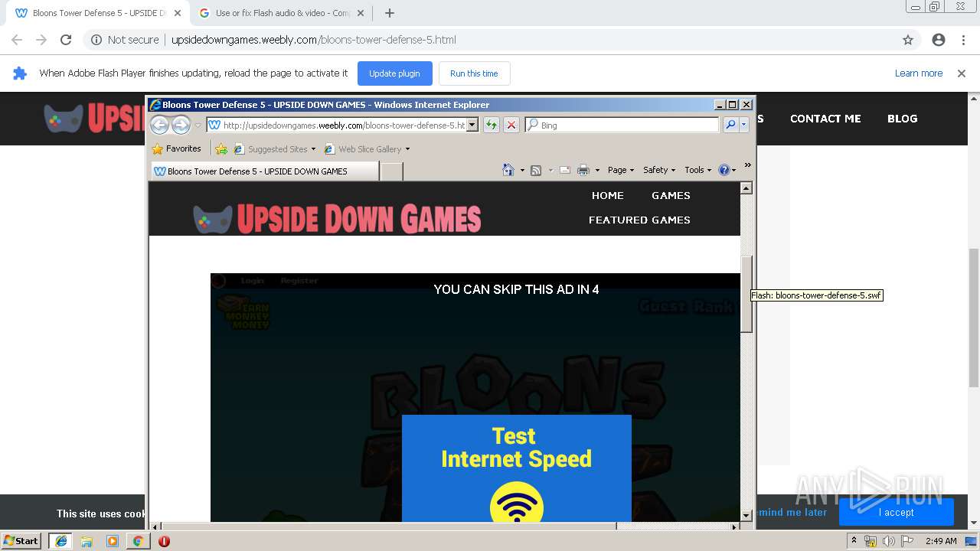Open Web Slice Gallery dropdown
The width and height of the screenshot is (980, 551).
click(x=367, y=149)
